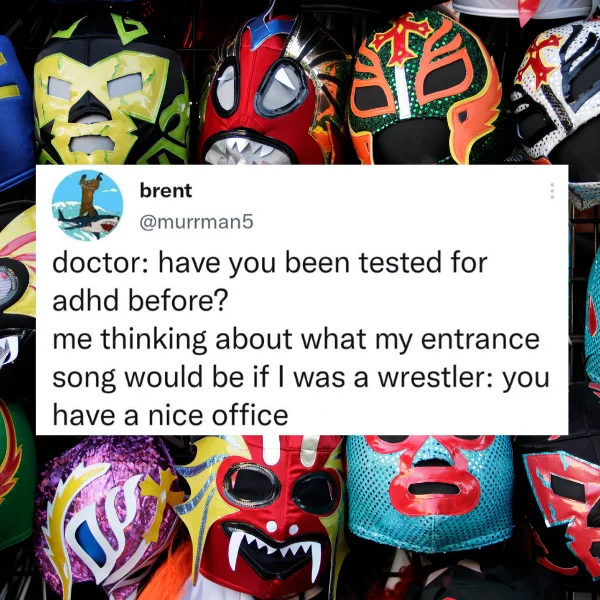This screenshot has height=600, width=600.
Task: Select the yellow and green skull mask
Action: click(111, 92)
